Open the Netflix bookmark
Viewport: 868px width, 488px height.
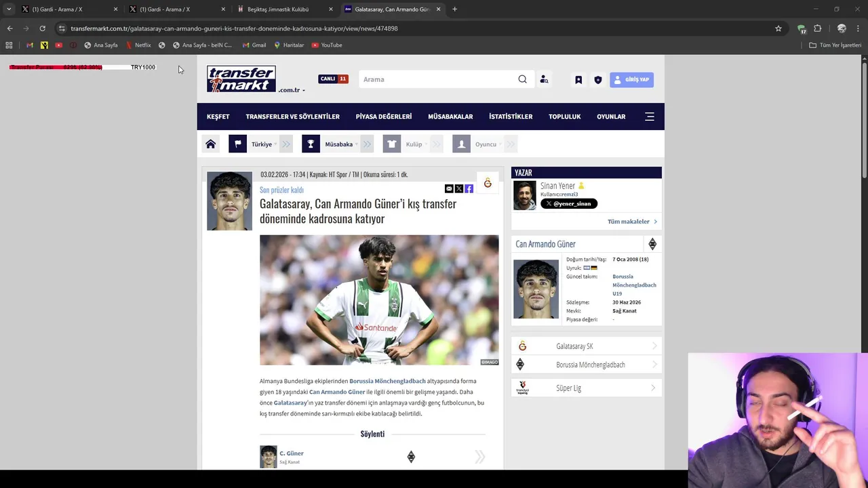pos(138,45)
